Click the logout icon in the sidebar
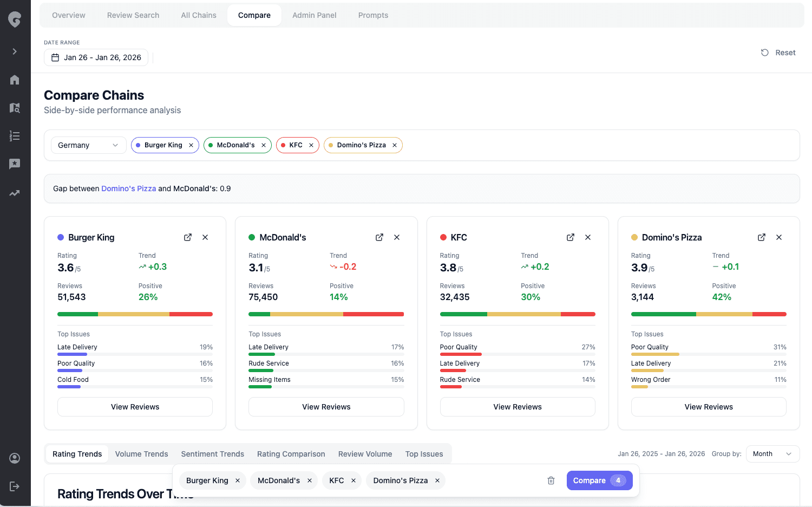 [15, 486]
